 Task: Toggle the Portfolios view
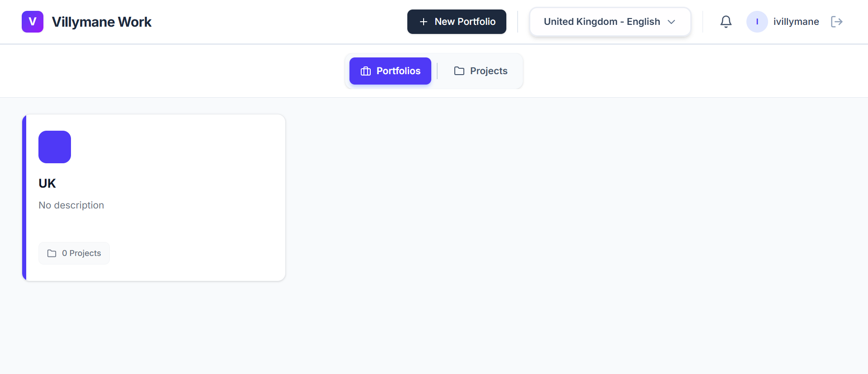[x=390, y=71]
